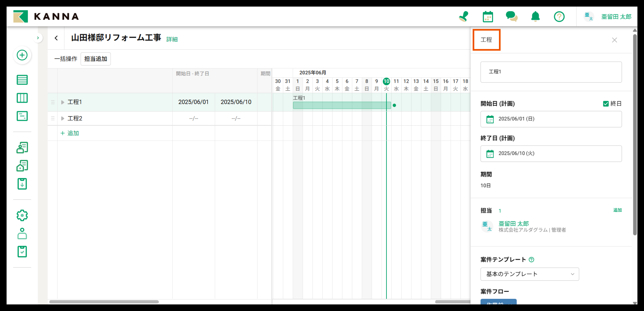The width and height of the screenshot is (644, 311).
Task: Open the chat bubbles icon
Action: click(x=511, y=17)
